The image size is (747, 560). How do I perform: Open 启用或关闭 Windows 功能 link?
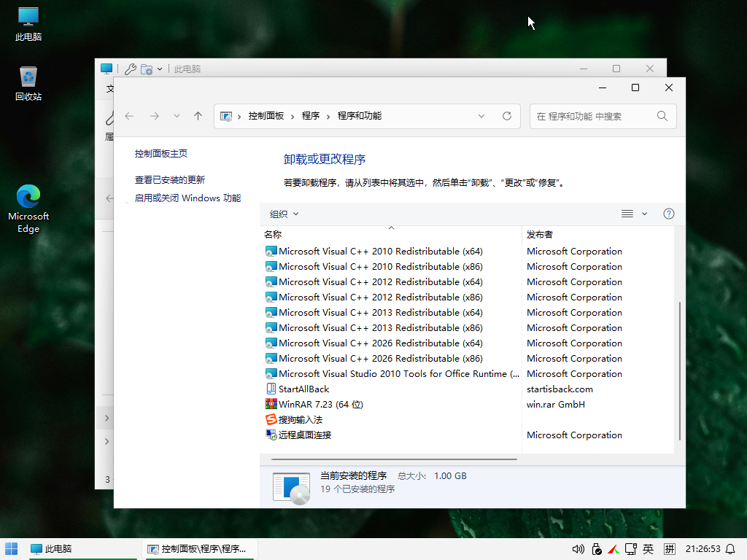(x=187, y=198)
